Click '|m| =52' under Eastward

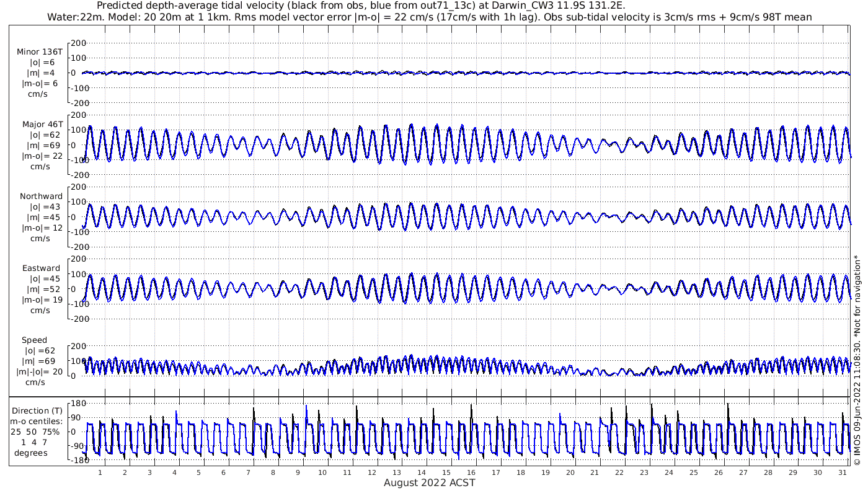click(x=44, y=290)
